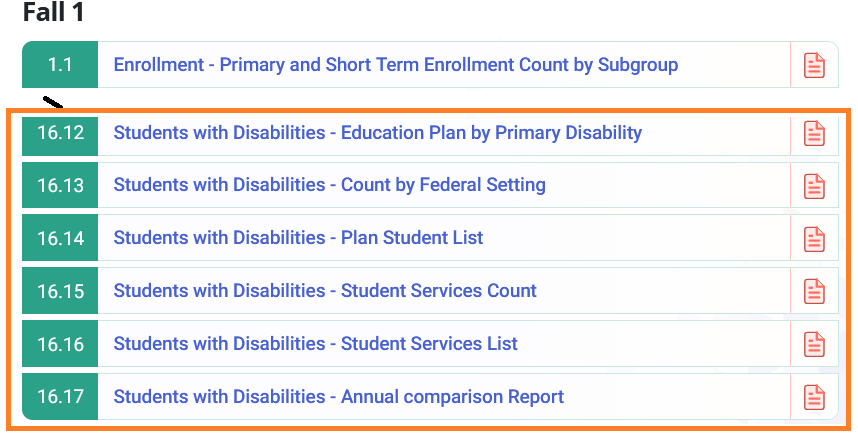Open Annual comparison Report link

339,396
